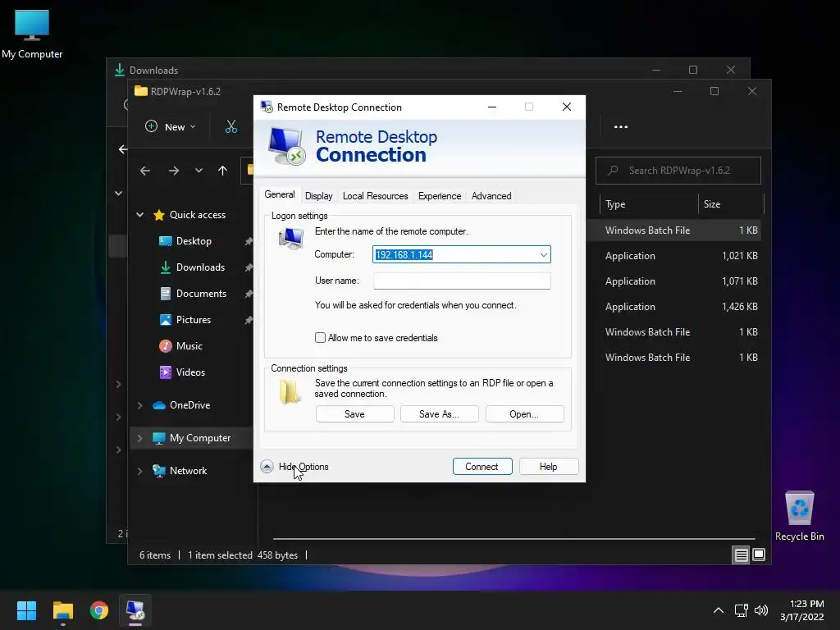Open recent locations chevron in navigation bar
This screenshot has height=630, width=840.
coord(199,171)
